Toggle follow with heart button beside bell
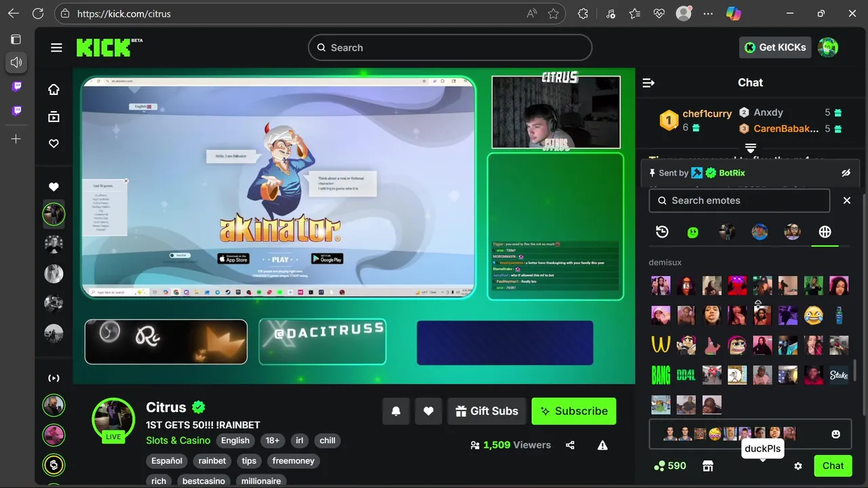 (429, 411)
